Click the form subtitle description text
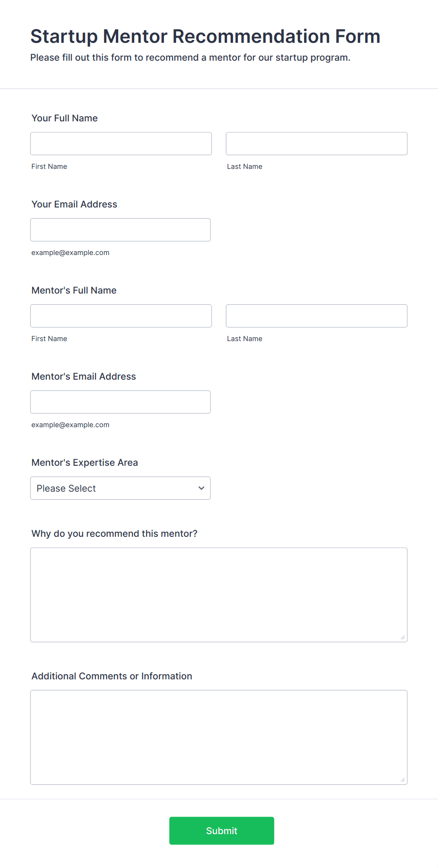 point(190,57)
